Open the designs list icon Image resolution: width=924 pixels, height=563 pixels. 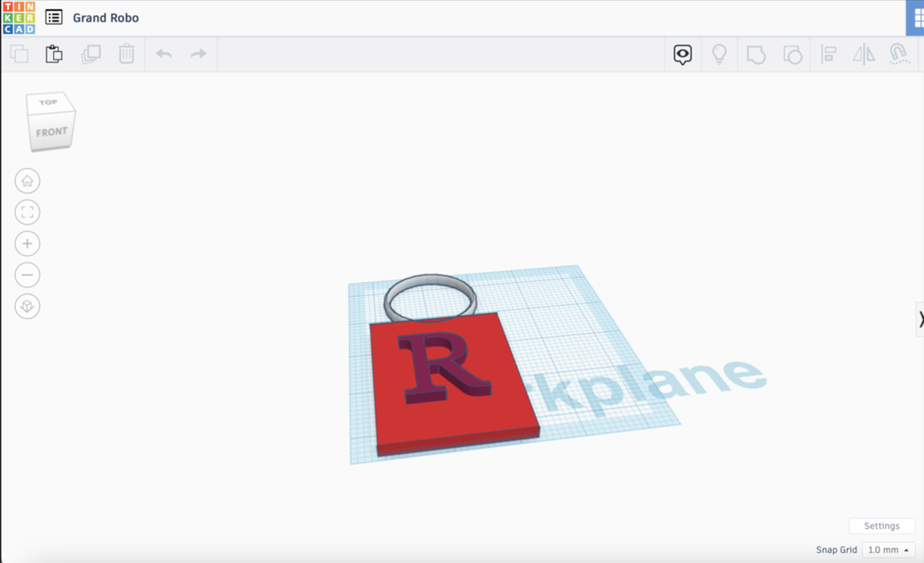54,17
